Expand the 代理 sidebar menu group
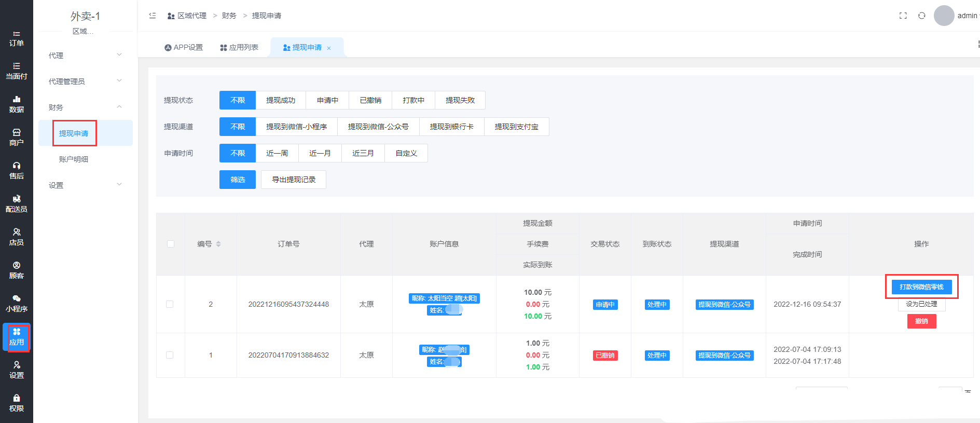980x423 pixels. (x=85, y=55)
